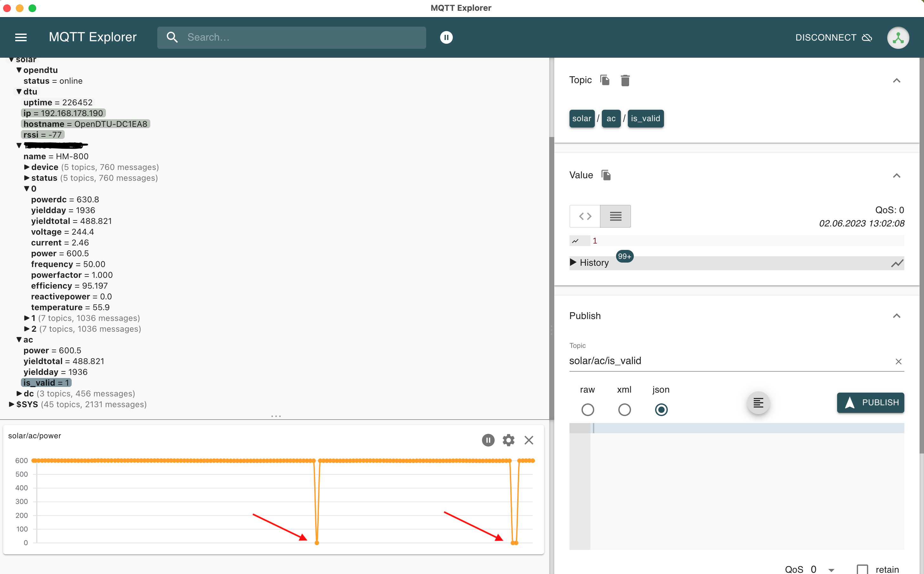924x574 pixels.
Task: Open the hamburger navigation menu
Action: [x=21, y=37]
